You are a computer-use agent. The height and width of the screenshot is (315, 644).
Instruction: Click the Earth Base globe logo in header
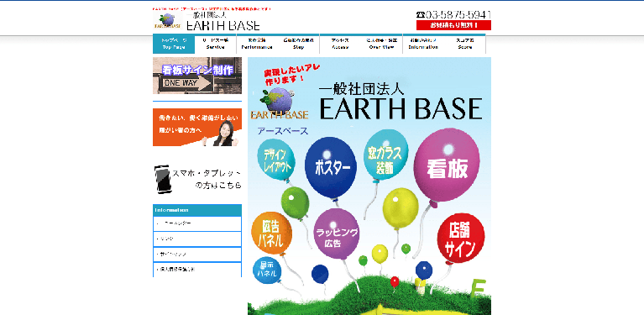point(168,20)
